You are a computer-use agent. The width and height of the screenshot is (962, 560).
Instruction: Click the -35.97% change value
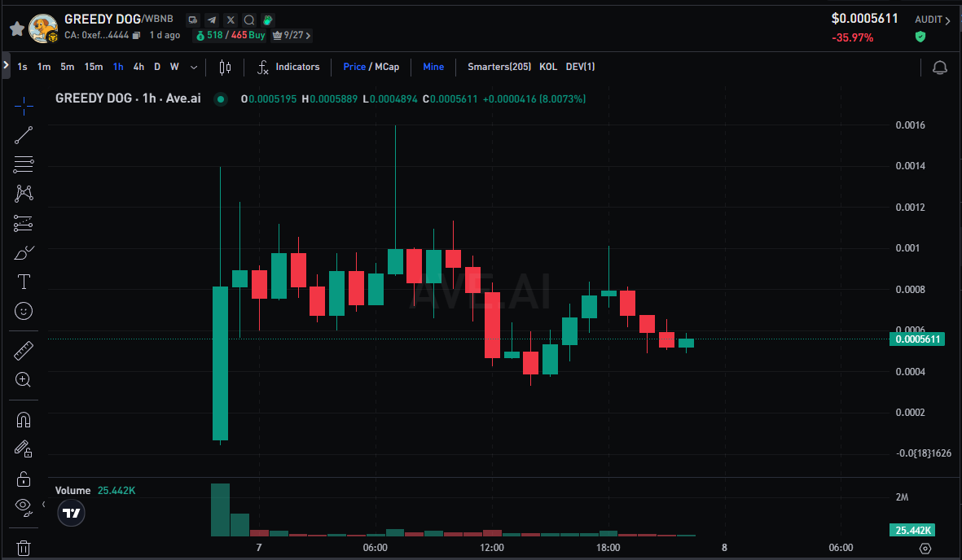click(852, 37)
